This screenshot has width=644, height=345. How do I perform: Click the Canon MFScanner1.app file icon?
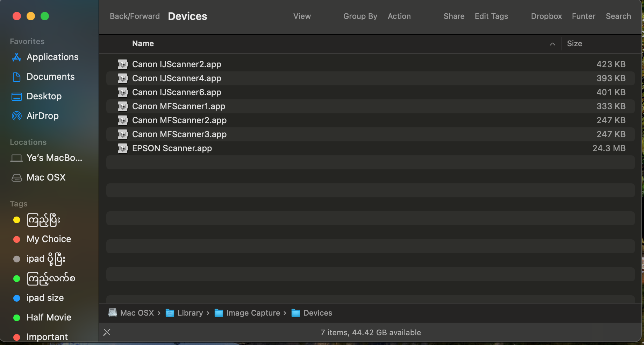[x=123, y=106]
